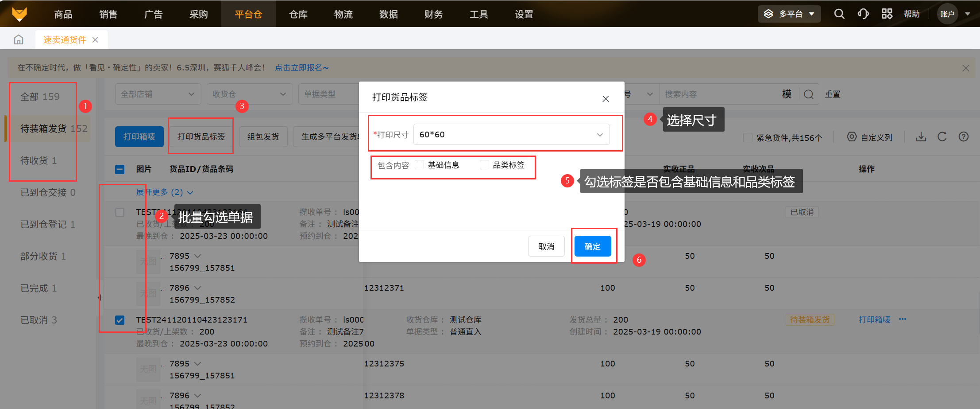Image resolution: width=980 pixels, height=409 pixels.
Task: Click the download export icon
Action: 921,137
